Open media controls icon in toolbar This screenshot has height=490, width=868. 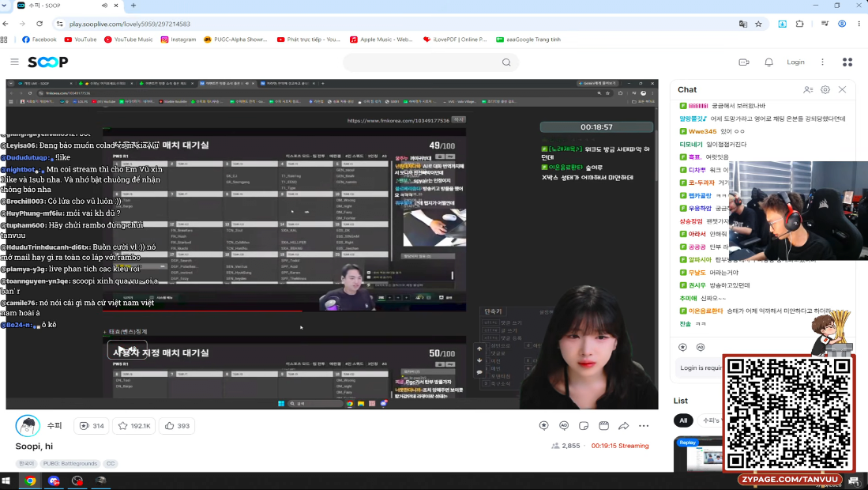pos(825,24)
